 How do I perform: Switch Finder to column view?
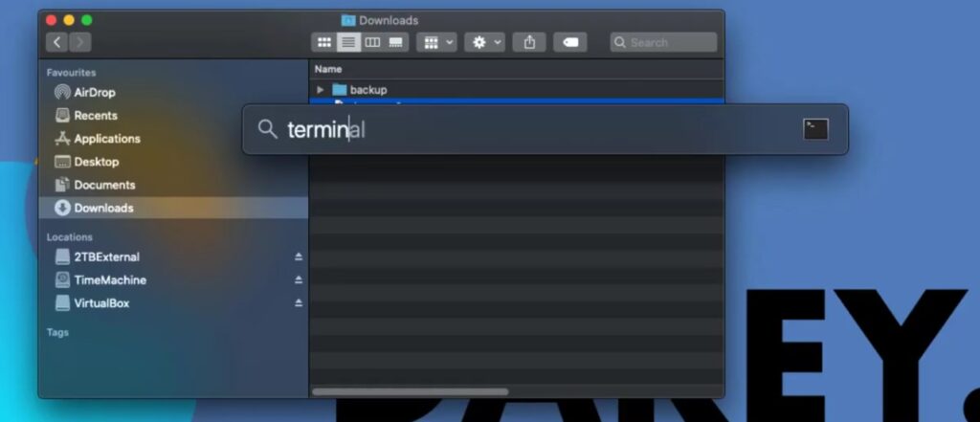coord(372,42)
